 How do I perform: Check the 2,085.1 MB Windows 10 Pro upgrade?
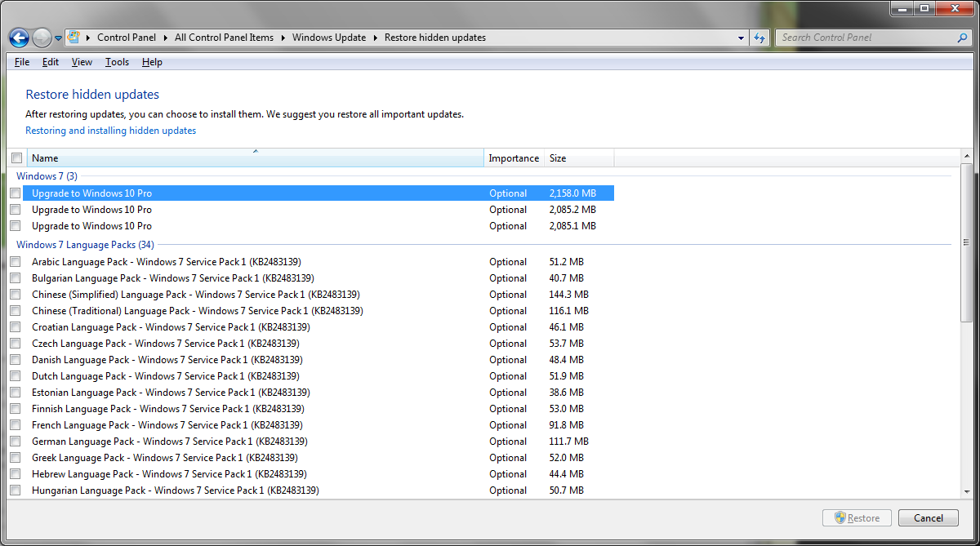pyautogui.click(x=16, y=226)
